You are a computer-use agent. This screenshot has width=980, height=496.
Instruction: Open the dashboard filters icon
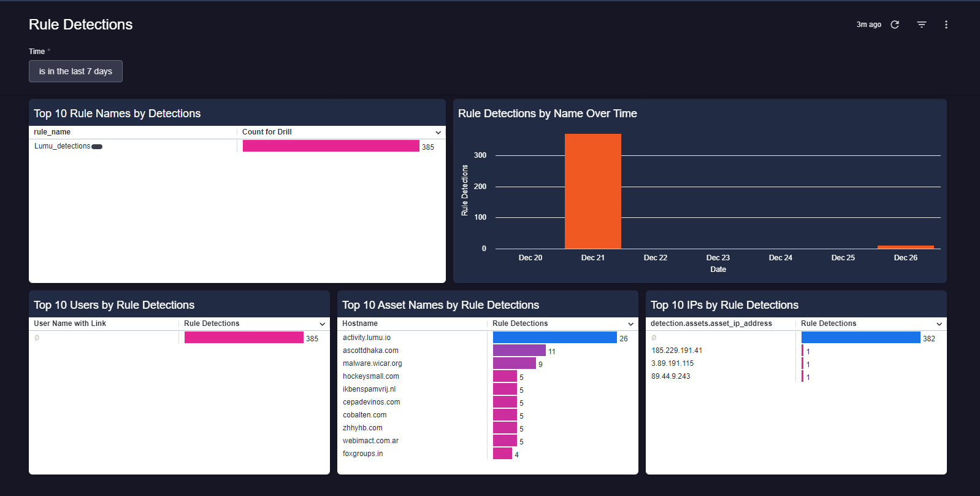pyautogui.click(x=921, y=25)
